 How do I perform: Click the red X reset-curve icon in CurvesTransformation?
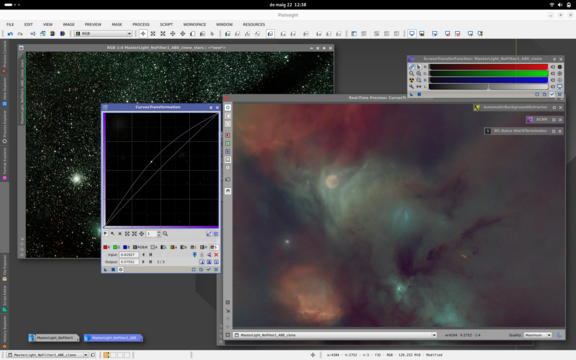[x=216, y=255]
